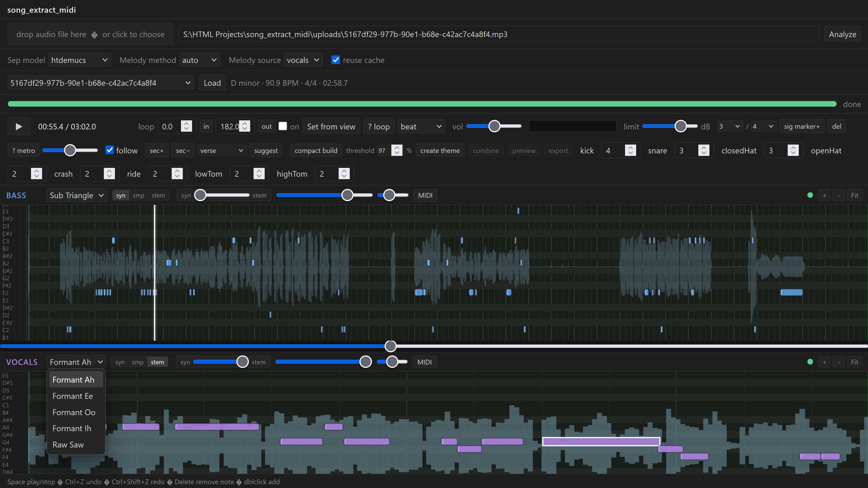
Task: Open the Melody method auto dropdown
Action: tap(200, 60)
